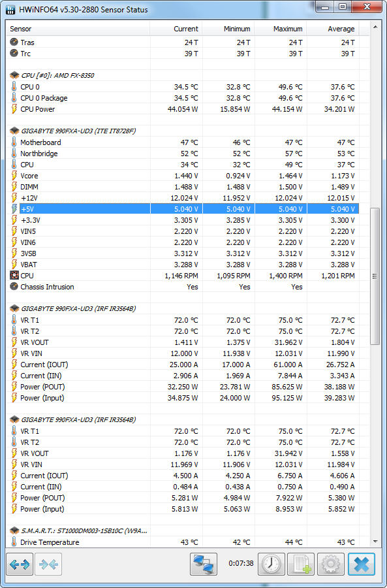Select the Vcore voltage row
387x588 pixels.
pyautogui.click(x=183, y=176)
